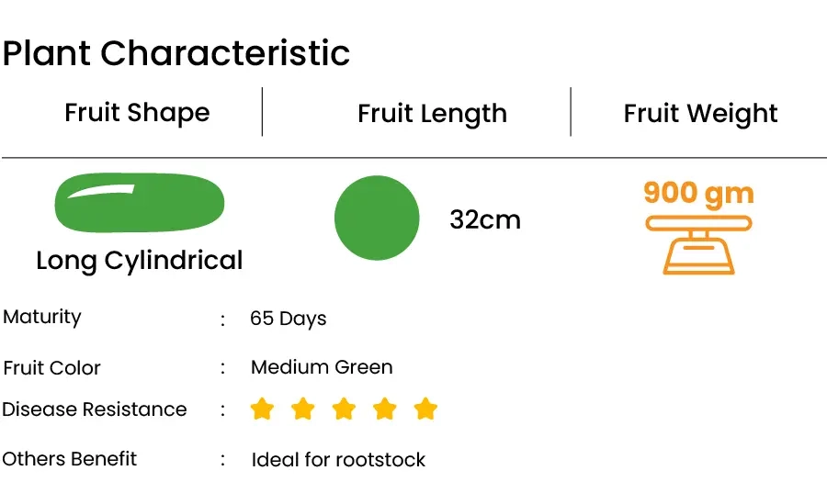Click the Ideal for rootstock text
The width and height of the screenshot is (827, 504).
click(x=338, y=460)
